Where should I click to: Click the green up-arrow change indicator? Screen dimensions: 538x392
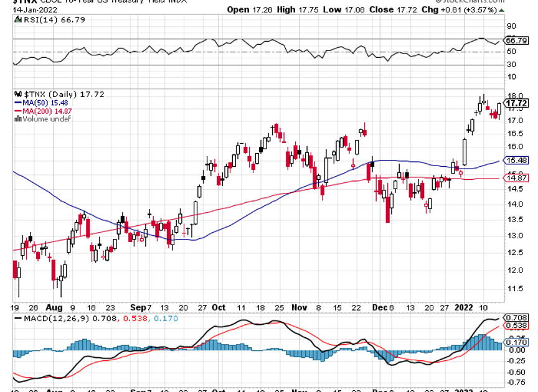[502, 9]
